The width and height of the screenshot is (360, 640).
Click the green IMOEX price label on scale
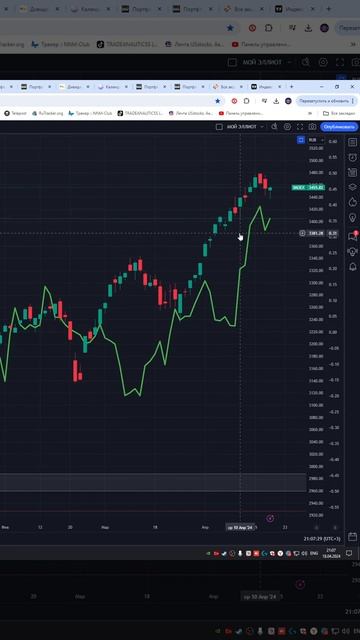pyautogui.click(x=308, y=187)
